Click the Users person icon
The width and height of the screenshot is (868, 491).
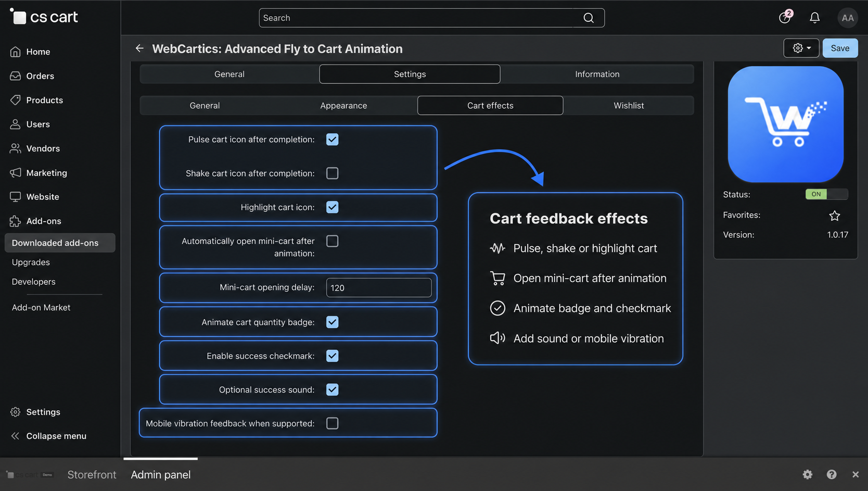pos(16,124)
